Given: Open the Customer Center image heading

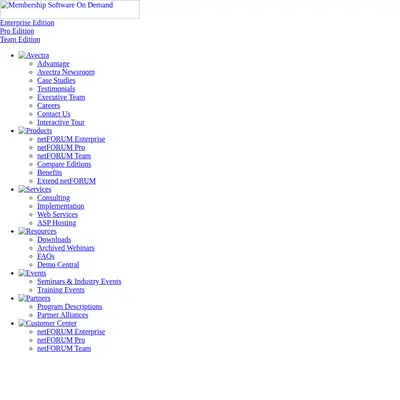Looking at the screenshot, I should pos(48,324).
